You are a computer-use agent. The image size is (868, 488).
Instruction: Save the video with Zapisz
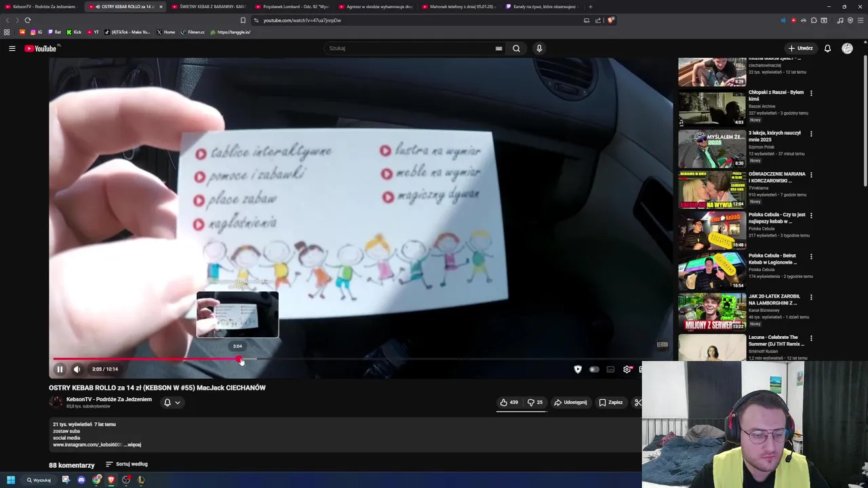pyautogui.click(x=610, y=403)
